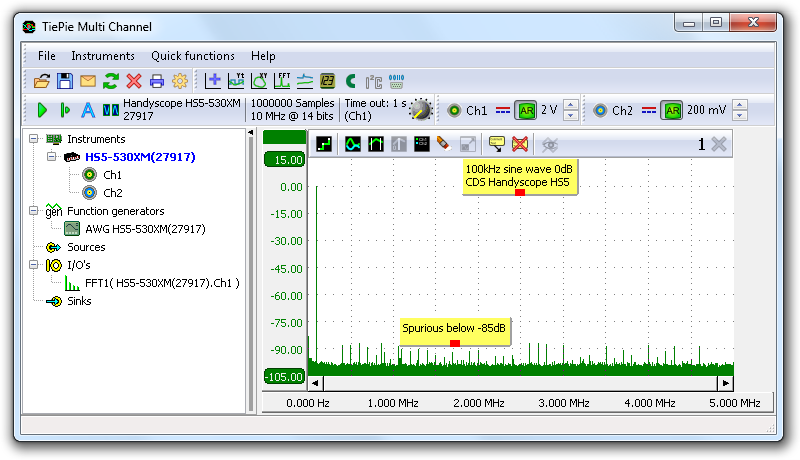Collapse the Function generators tree node

click(x=35, y=211)
